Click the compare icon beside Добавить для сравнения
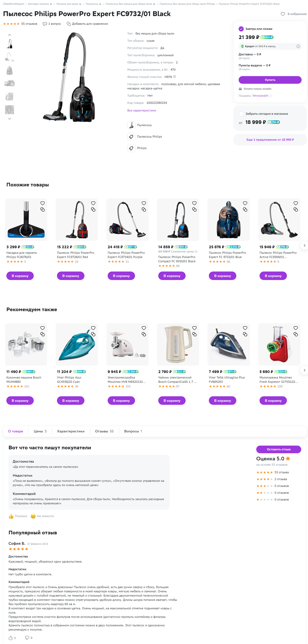The height and width of the screenshot is (644, 308). [69, 24]
